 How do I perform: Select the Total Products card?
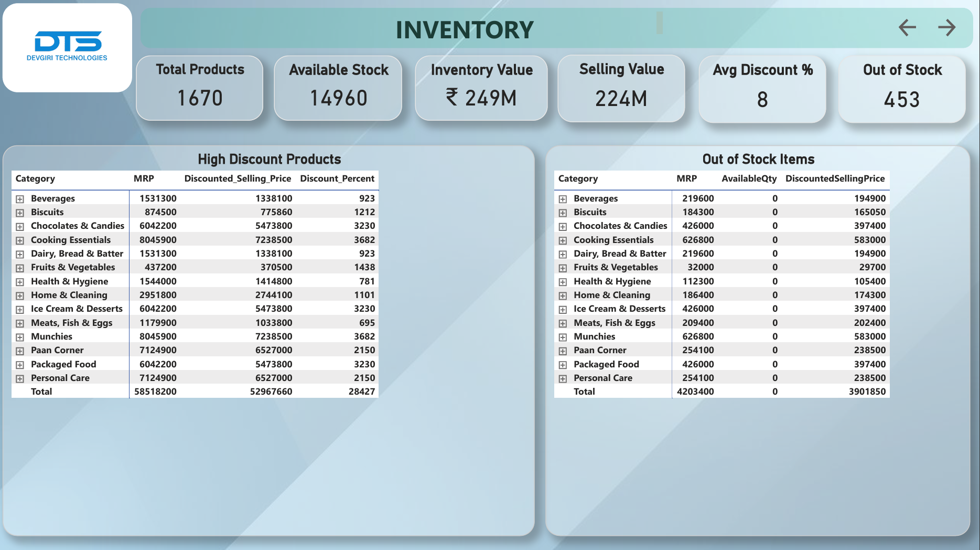pos(200,88)
